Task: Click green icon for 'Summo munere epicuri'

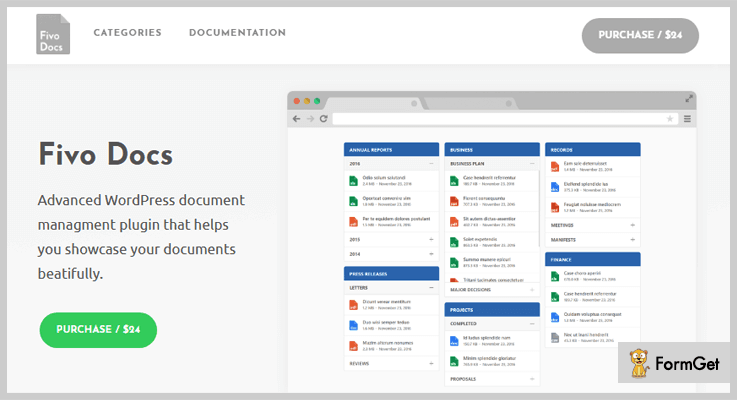Action: click(x=454, y=262)
